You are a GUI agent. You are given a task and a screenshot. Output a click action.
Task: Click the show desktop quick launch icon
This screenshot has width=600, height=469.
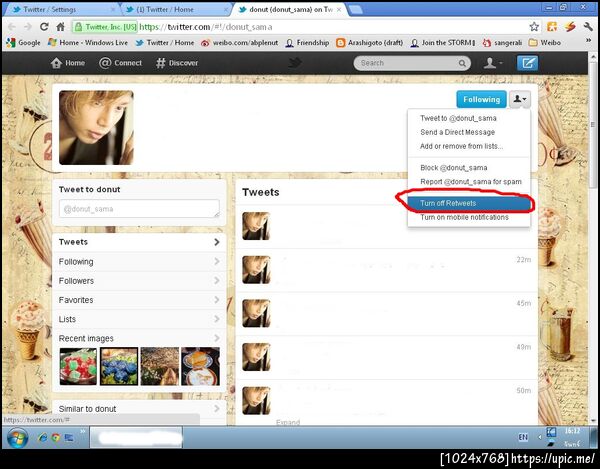pyautogui.click(x=69, y=437)
